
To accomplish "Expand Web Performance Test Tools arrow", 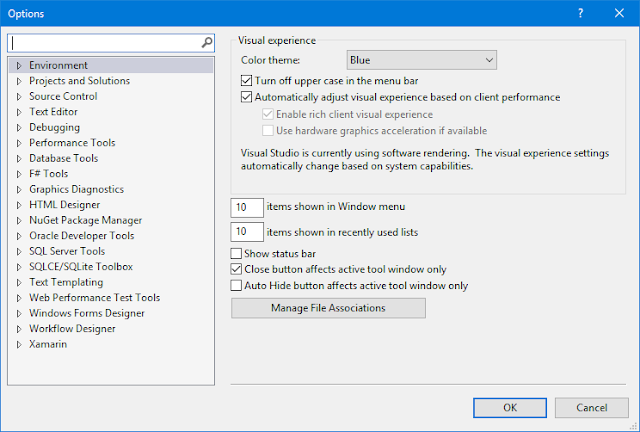I will tap(19, 298).
